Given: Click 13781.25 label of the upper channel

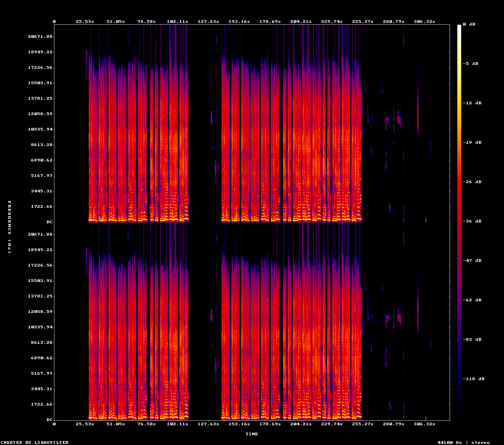Looking at the screenshot, I should (x=40, y=99).
